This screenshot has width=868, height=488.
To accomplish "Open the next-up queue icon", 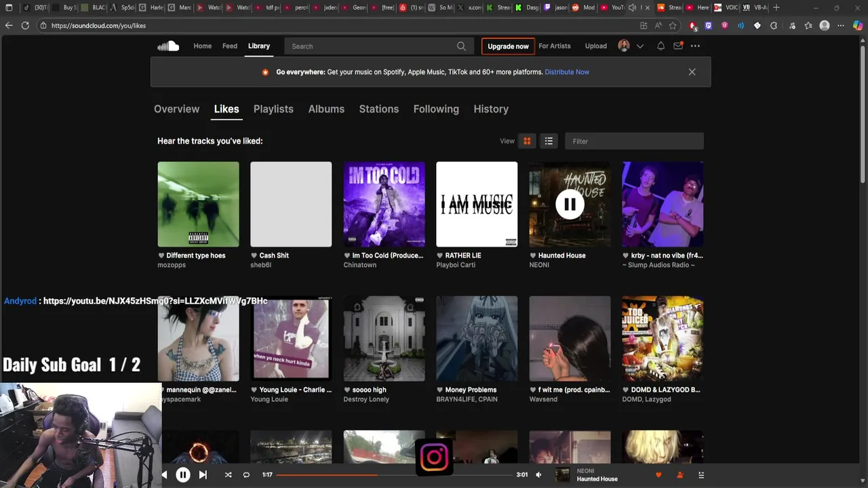I will [x=701, y=475].
